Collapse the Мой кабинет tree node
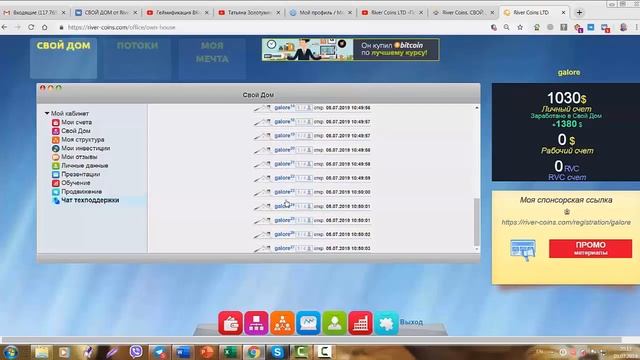The height and width of the screenshot is (360, 640). click(x=47, y=113)
